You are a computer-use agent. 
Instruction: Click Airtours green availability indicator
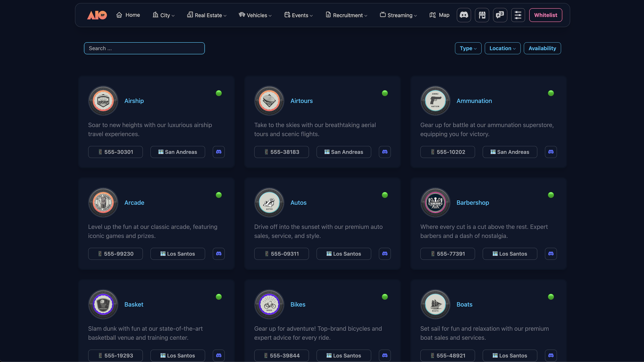coord(385,93)
